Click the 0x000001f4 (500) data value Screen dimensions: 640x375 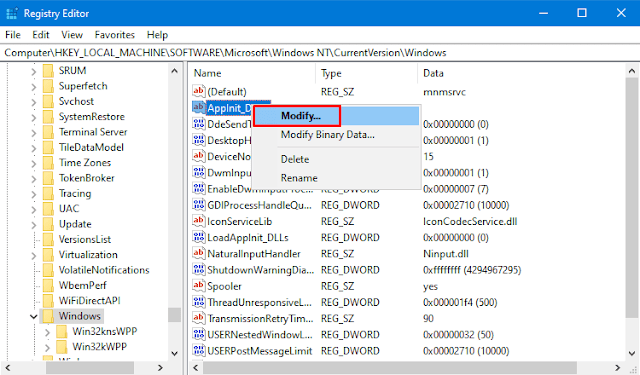[x=460, y=302]
